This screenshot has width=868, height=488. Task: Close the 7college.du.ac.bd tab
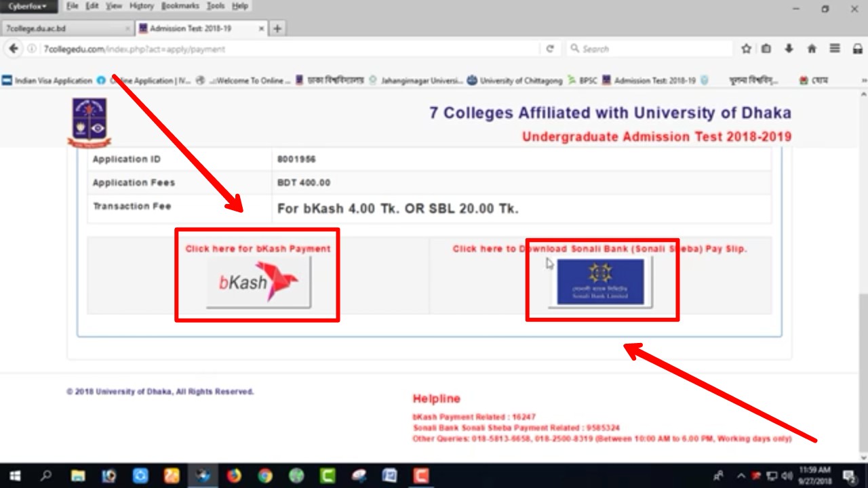tap(127, 28)
